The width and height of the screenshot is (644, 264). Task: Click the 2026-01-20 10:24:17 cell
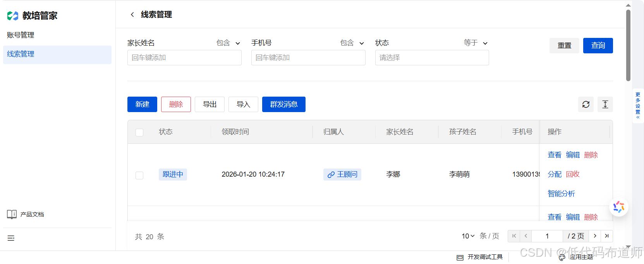click(253, 174)
